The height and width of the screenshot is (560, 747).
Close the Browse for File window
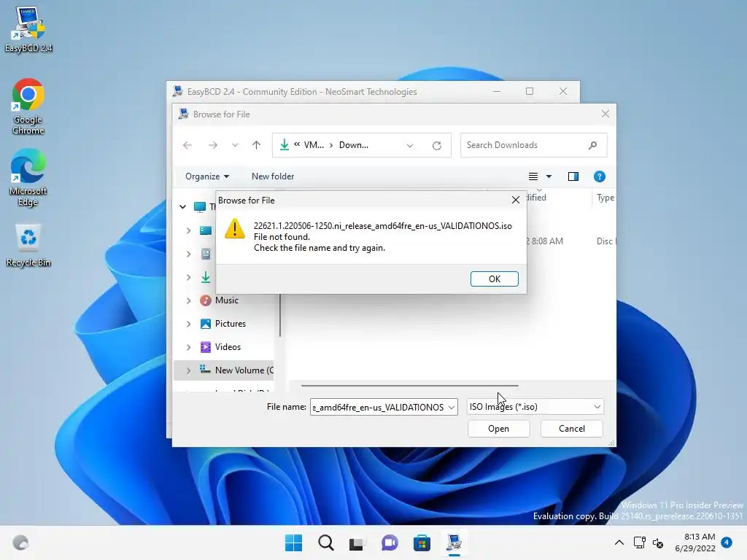pos(605,114)
